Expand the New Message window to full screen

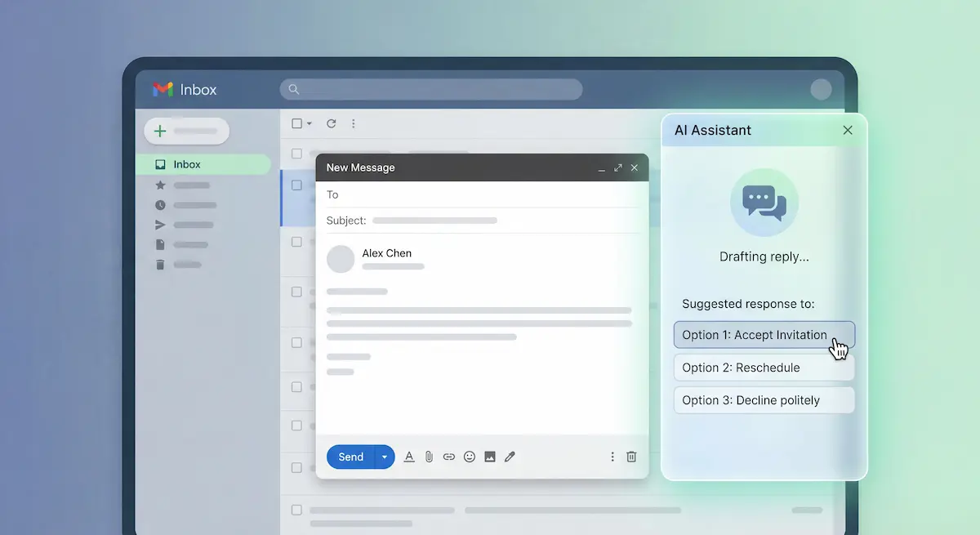[x=618, y=167]
